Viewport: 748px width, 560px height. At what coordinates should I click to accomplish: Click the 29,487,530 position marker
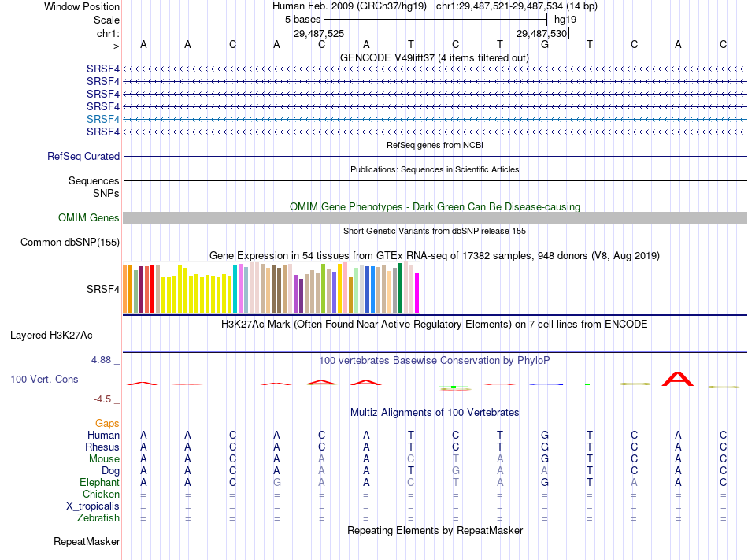tap(542, 33)
